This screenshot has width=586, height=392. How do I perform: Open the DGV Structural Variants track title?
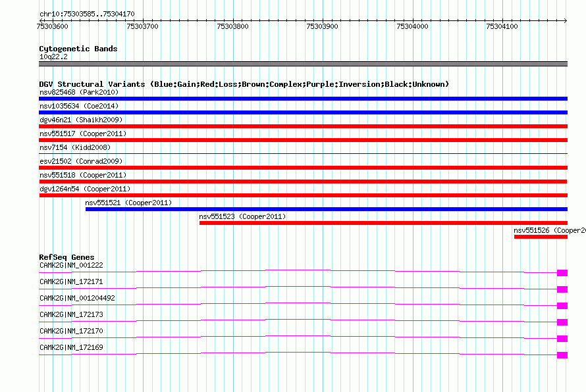[x=244, y=84]
